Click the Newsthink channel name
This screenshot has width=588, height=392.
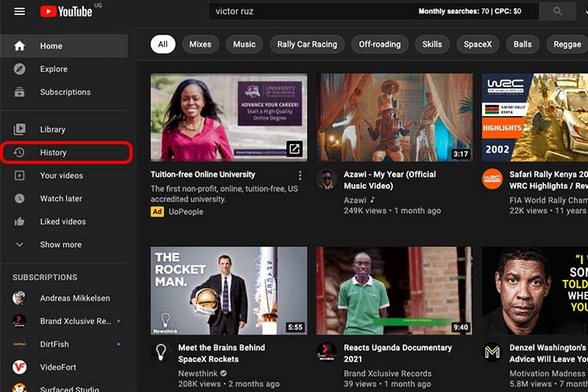198,374
